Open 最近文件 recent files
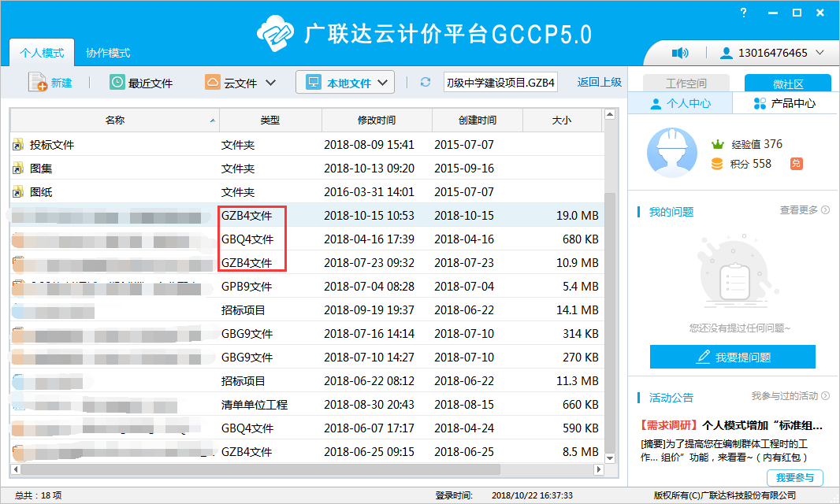Viewport: 840px width, 504px height. [x=141, y=83]
